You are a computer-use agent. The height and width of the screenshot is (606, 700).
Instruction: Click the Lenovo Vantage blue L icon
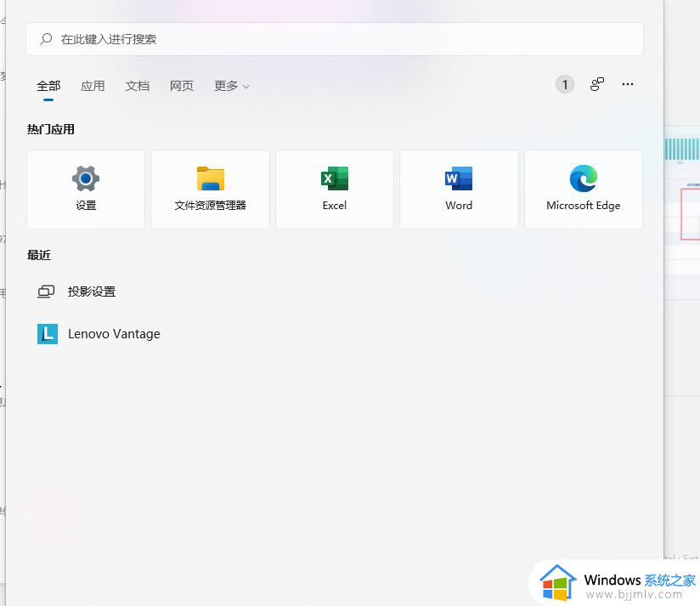coord(48,334)
